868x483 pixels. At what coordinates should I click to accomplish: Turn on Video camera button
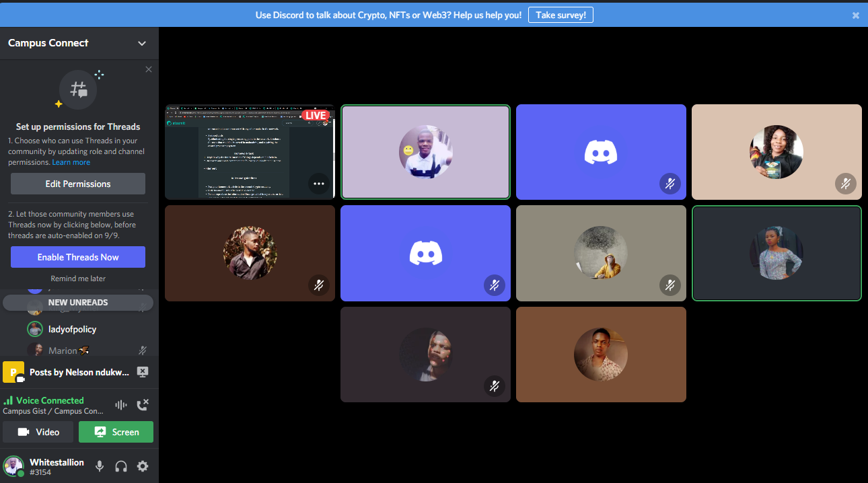coord(38,432)
